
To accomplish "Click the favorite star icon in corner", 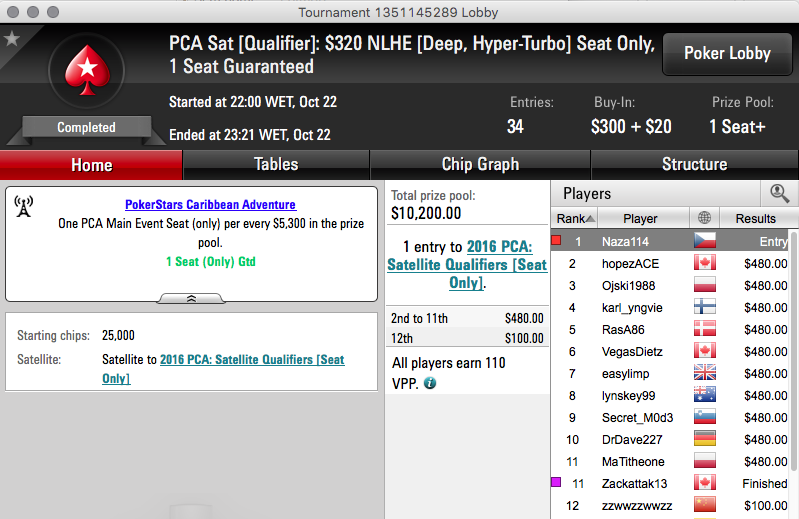I will point(11,38).
